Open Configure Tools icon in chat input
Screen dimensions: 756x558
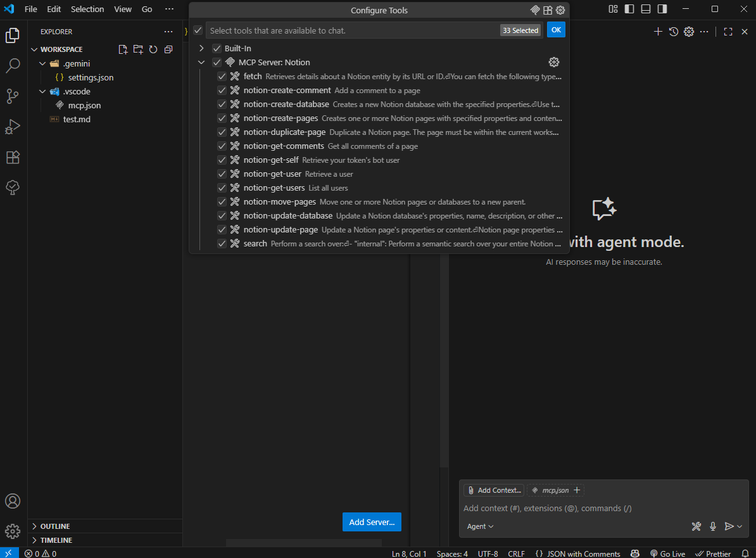(x=696, y=526)
